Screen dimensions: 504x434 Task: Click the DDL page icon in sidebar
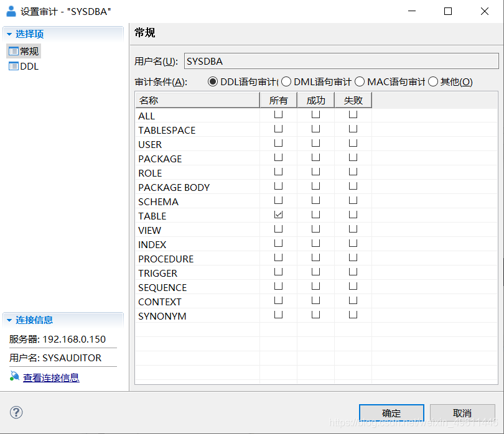click(x=14, y=67)
